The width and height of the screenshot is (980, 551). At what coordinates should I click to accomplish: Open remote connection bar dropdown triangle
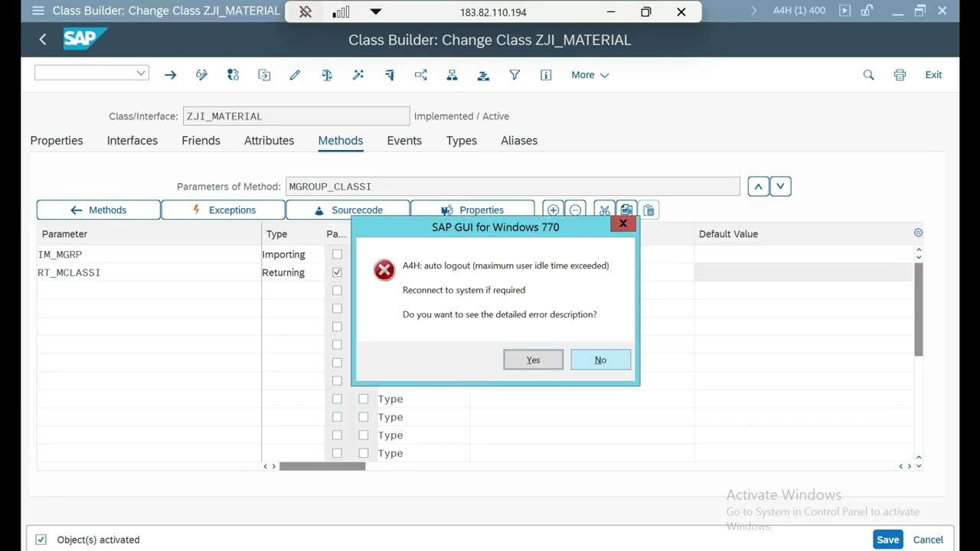click(375, 12)
